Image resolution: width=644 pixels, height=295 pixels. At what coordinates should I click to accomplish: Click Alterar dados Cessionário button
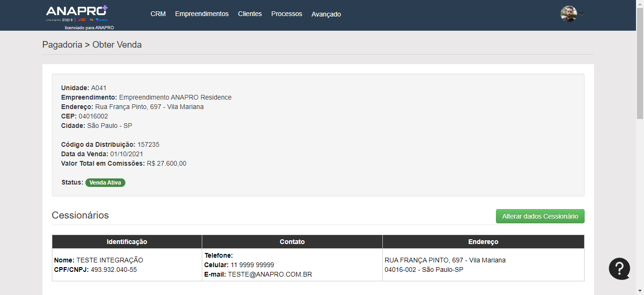click(540, 216)
